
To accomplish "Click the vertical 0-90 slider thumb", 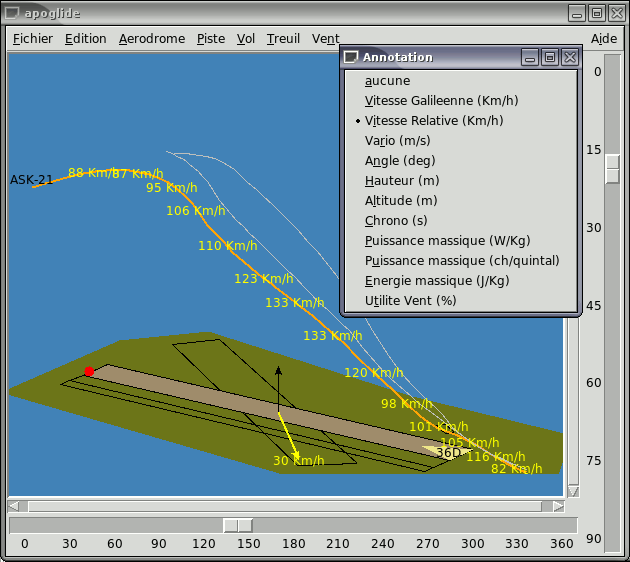I will (612, 169).
